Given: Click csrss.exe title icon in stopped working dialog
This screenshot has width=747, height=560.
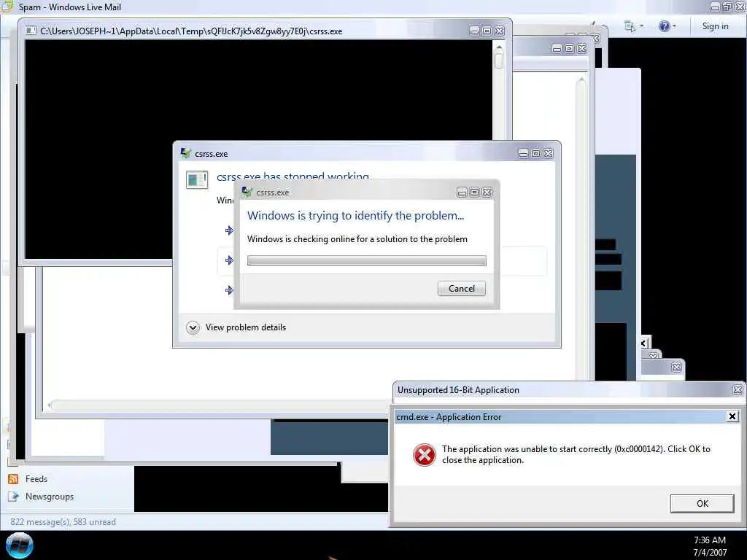Looking at the screenshot, I should [185, 153].
